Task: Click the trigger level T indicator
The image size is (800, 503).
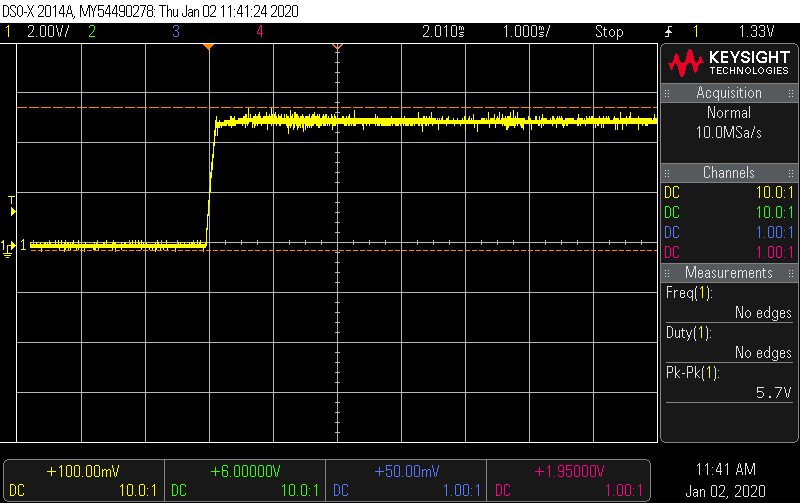Action: tap(12, 206)
